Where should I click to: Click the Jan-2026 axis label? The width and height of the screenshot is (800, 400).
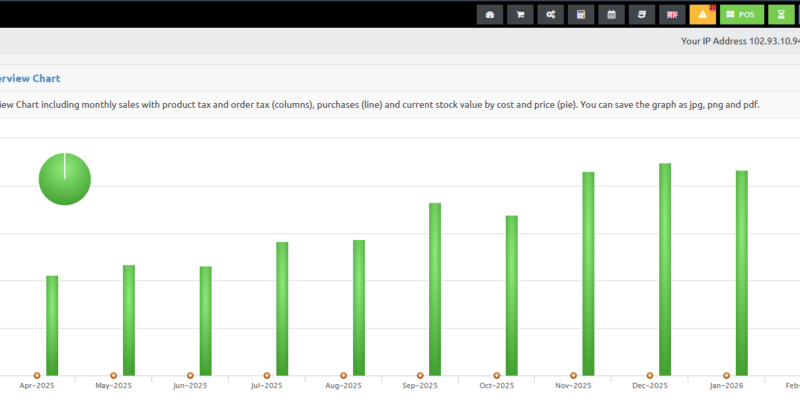pos(727,386)
